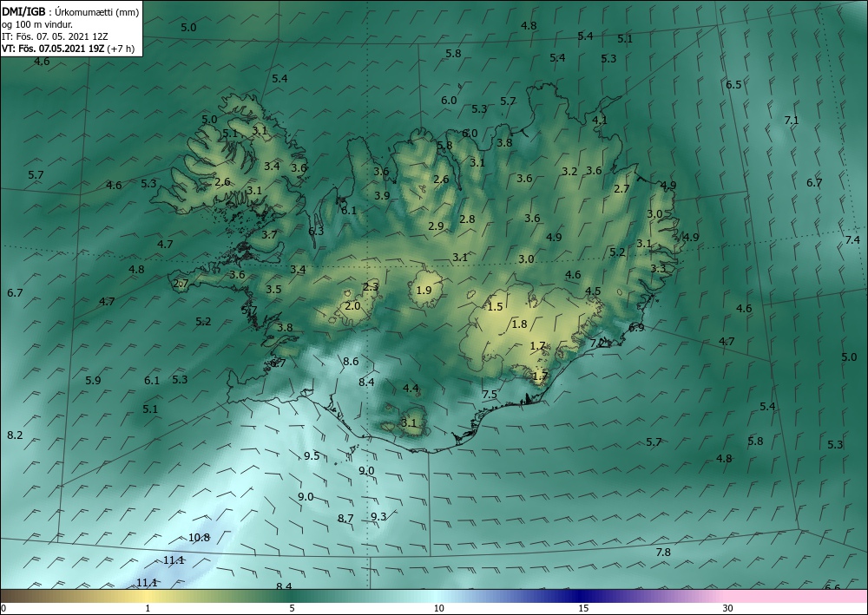Click the color scale label '1'
Viewport: 868px width, 615px height.
[x=148, y=608]
